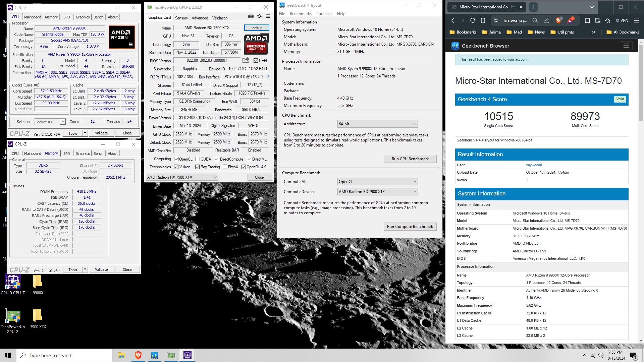This screenshot has height=362, width=644.
Task: Open Tools dropdown arrow in Memory CPU-Z
Action: click(85, 269)
